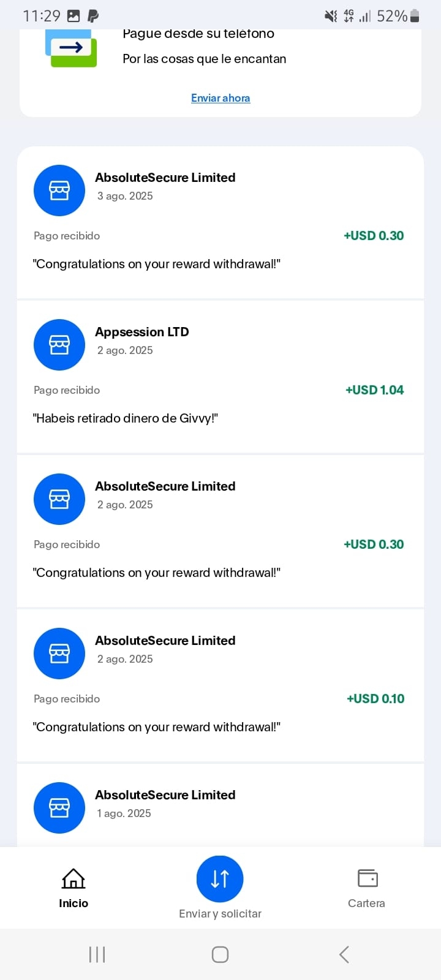Tap the Pague desde su teléfono heading

[198, 34]
